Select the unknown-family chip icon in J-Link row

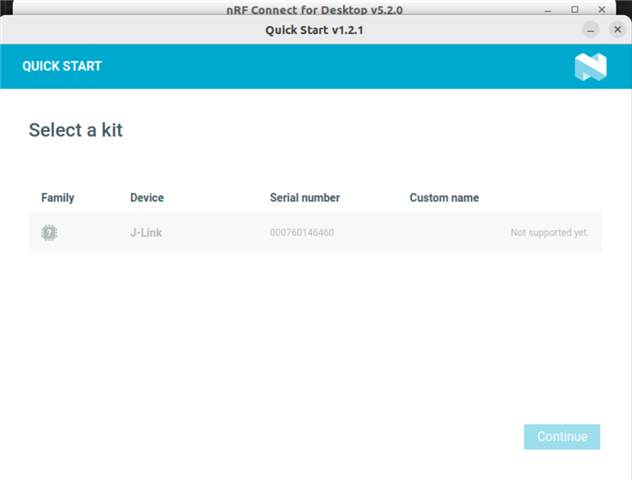tap(49, 233)
